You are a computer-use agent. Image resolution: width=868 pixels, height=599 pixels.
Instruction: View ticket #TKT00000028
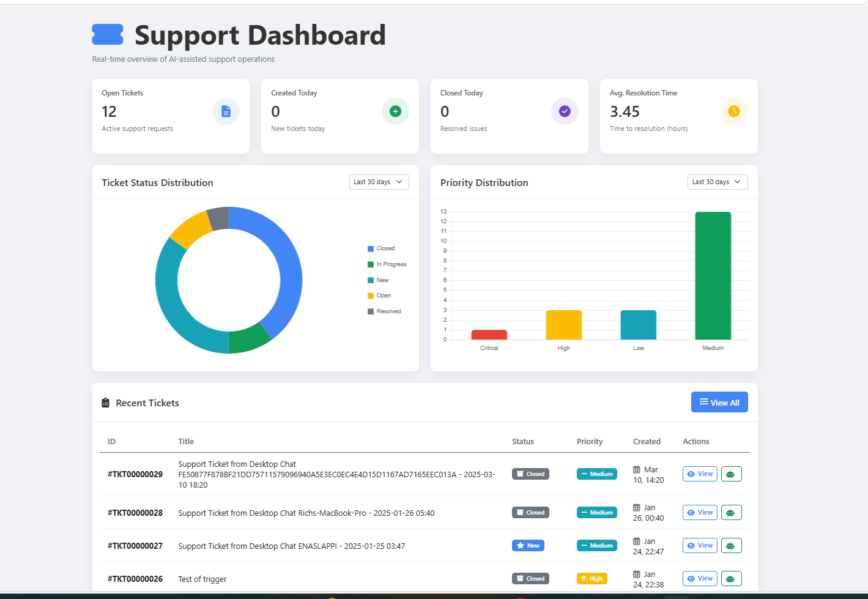[x=700, y=513]
